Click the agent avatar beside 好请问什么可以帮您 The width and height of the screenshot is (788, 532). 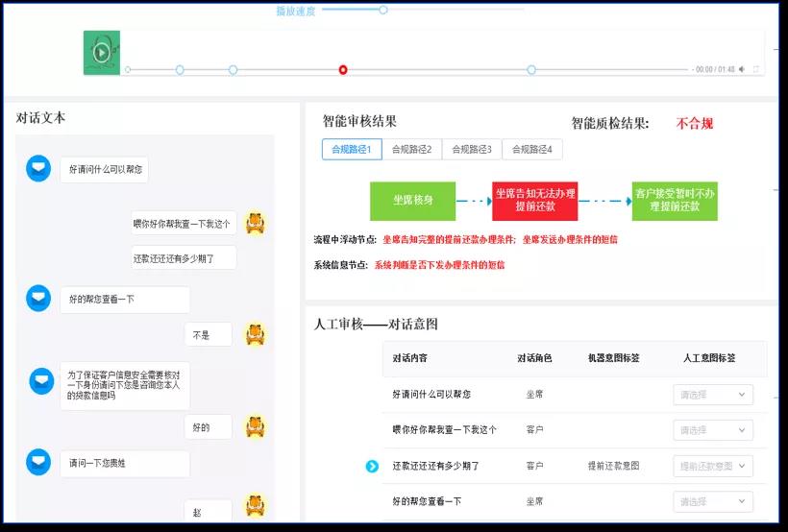click(x=38, y=169)
